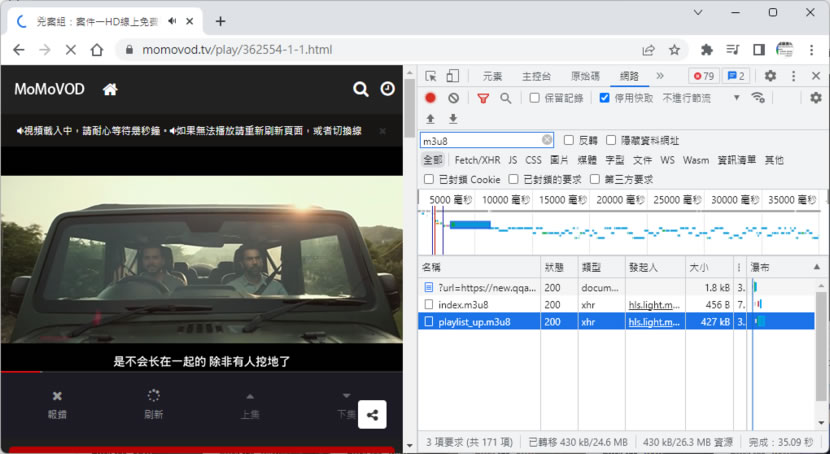Enable 保留記錄 preserve log checkbox
Image resolution: width=830 pixels, height=454 pixels.
point(535,98)
